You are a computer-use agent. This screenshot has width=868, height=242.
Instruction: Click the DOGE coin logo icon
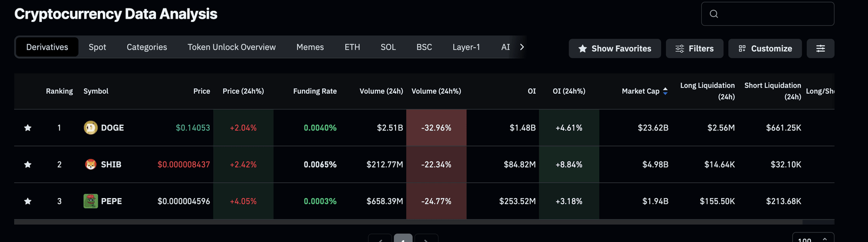point(90,128)
